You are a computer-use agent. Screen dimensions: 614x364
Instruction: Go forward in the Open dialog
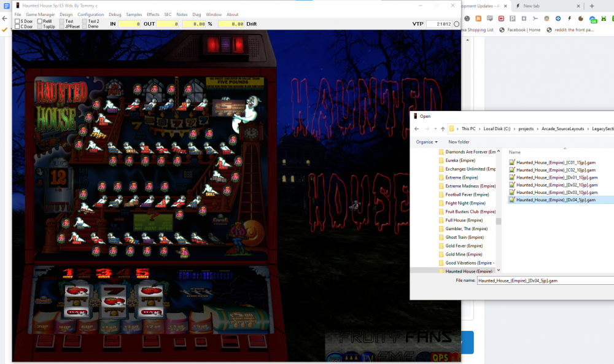tap(427, 129)
